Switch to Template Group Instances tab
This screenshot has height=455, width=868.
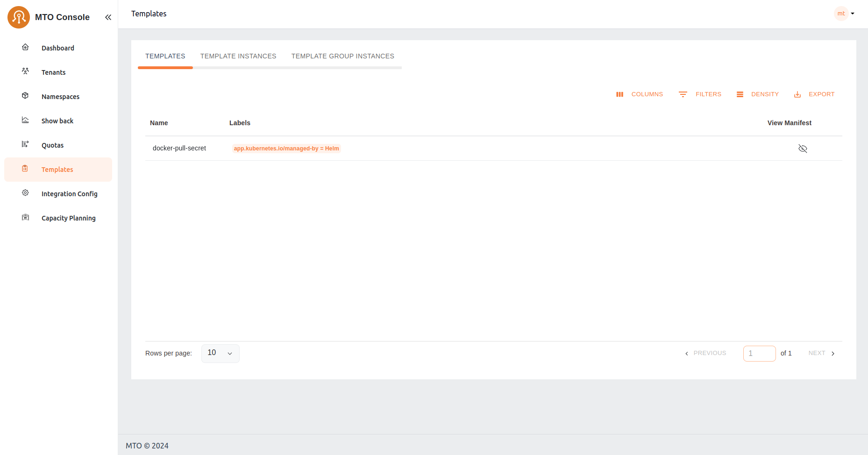pyautogui.click(x=342, y=56)
